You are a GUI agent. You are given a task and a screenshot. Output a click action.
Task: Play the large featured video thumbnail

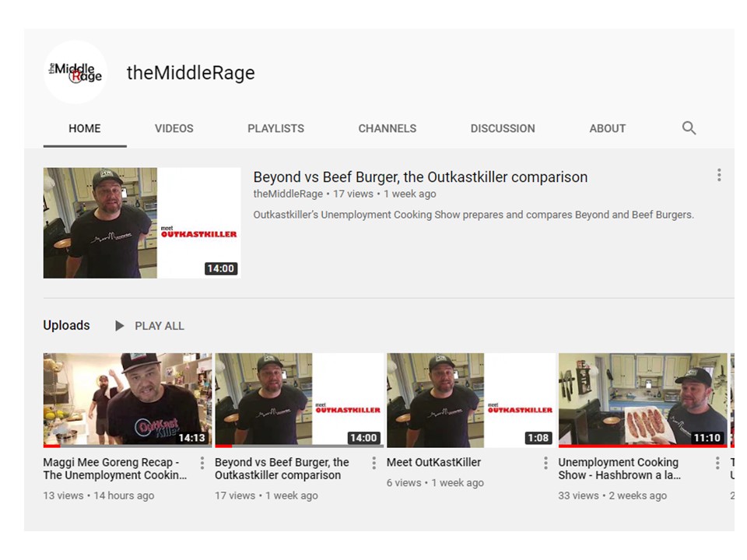(x=142, y=223)
